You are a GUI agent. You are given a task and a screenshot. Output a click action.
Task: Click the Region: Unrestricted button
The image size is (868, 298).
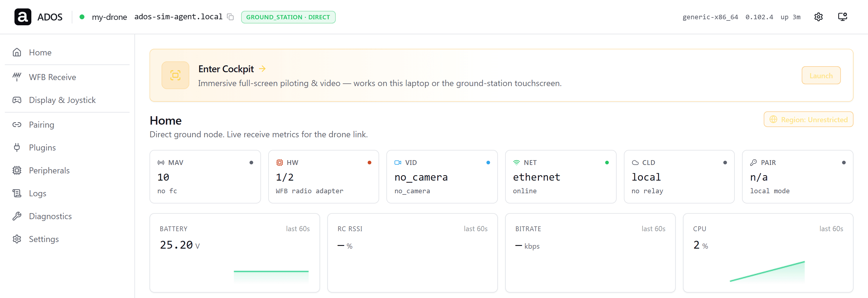pyautogui.click(x=808, y=120)
